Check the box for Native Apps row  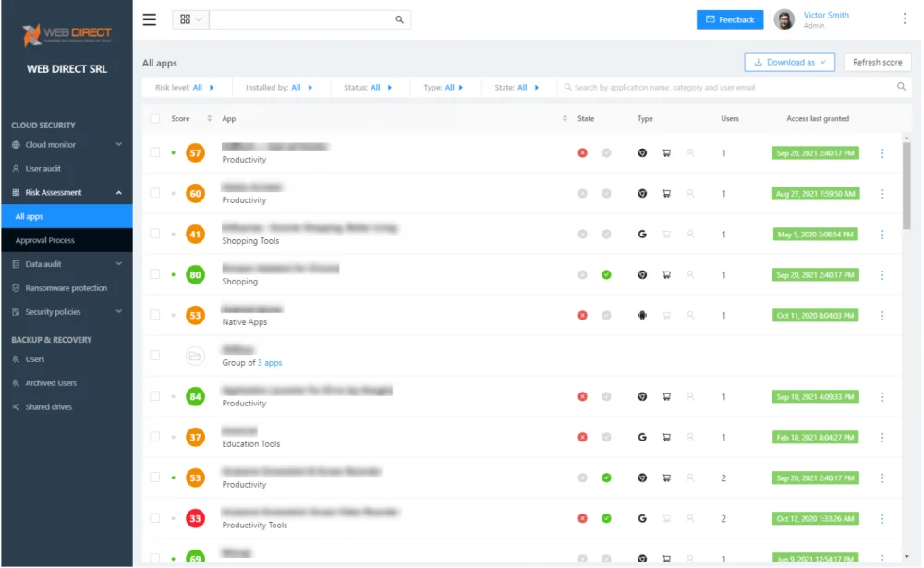pos(155,315)
